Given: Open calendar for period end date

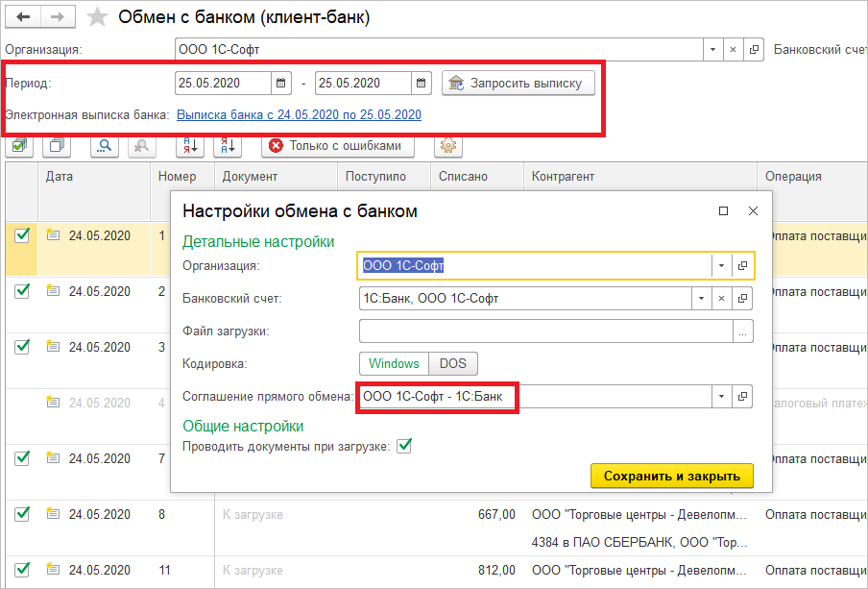Looking at the screenshot, I should point(421,84).
